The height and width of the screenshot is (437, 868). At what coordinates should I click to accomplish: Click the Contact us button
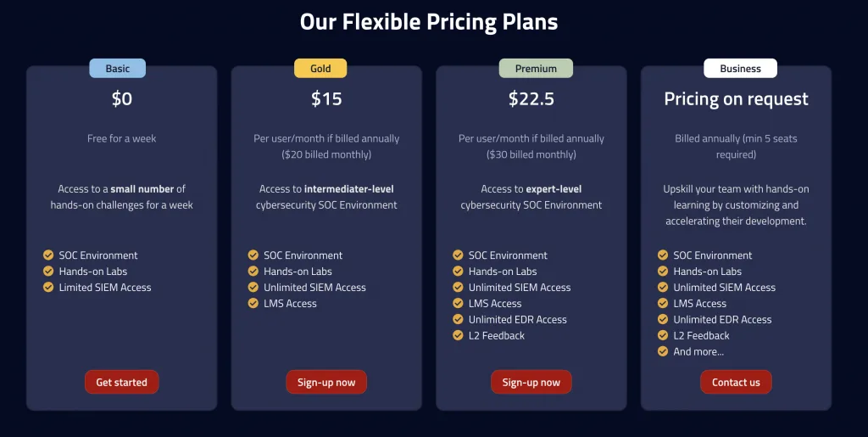tap(736, 382)
